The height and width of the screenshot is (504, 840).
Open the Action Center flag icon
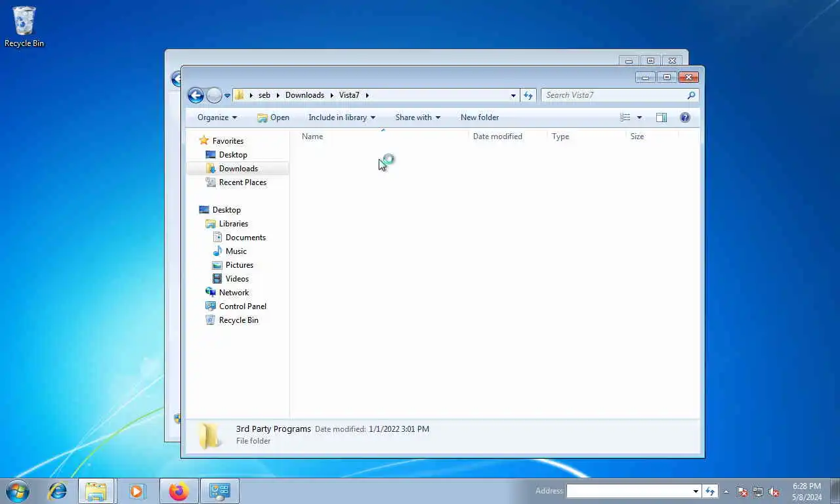[x=742, y=492]
